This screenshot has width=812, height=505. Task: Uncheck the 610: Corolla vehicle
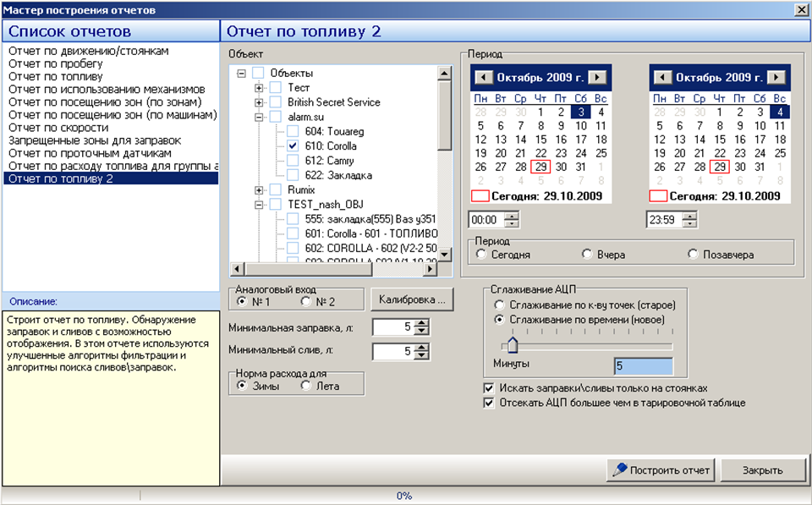point(293,146)
